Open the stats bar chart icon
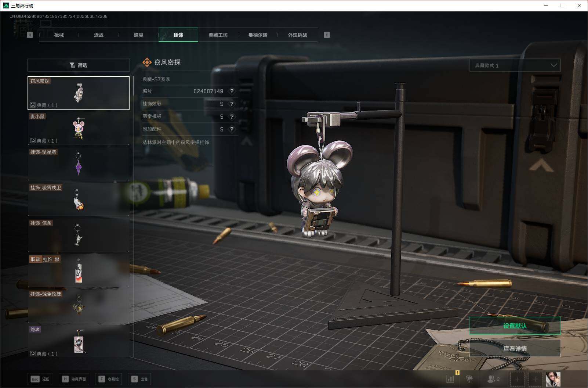 [x=450, y=379]
